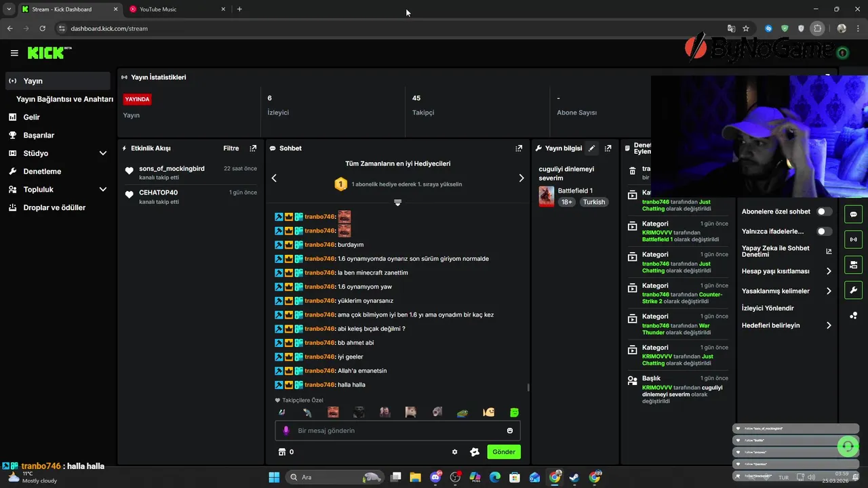Image resolution: width=868 pixels, height=488 pixels.
Task: Pop out the Yayın bilgisi panel
Action: tap(608, 148)
